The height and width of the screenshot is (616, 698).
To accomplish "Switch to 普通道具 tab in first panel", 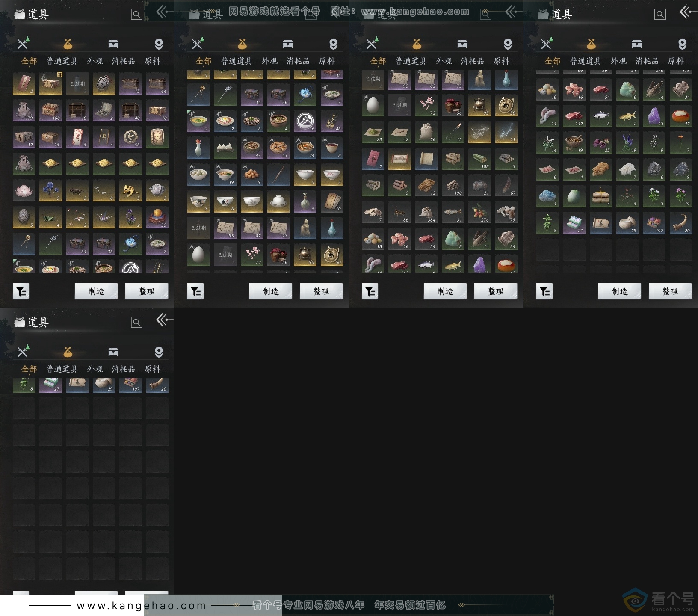I will tap(62, 61).
